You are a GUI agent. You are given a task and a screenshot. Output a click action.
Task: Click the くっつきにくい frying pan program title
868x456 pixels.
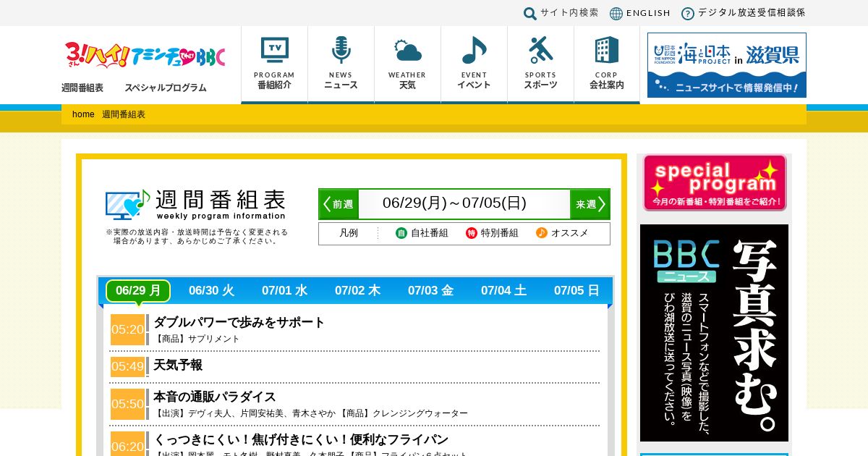tap(301, 440)
